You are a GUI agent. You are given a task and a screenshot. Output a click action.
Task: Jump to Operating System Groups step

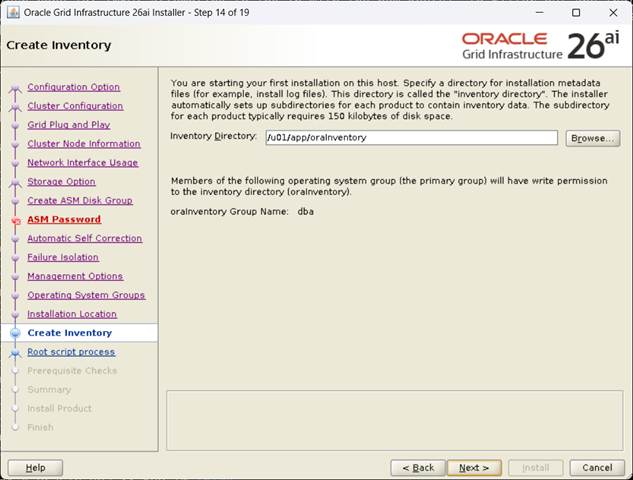point(86,295)
